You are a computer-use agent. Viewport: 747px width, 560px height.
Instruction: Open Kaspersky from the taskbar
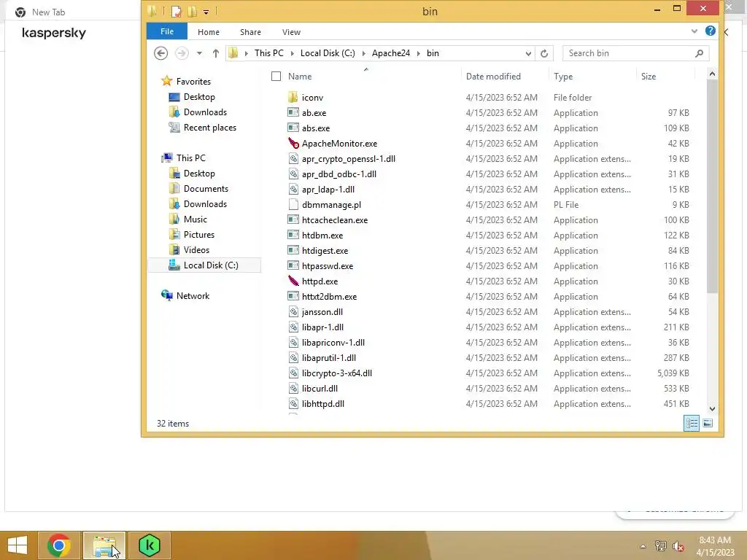click(x=150, y=545)
